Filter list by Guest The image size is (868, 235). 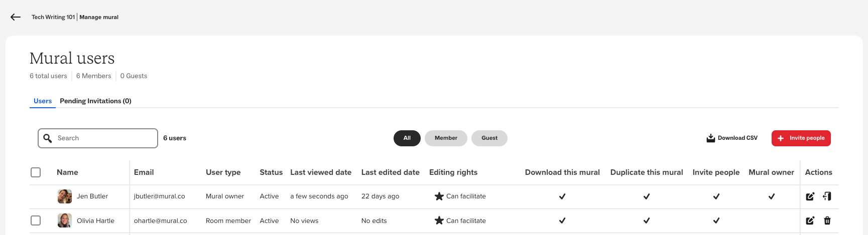point(489,138)
